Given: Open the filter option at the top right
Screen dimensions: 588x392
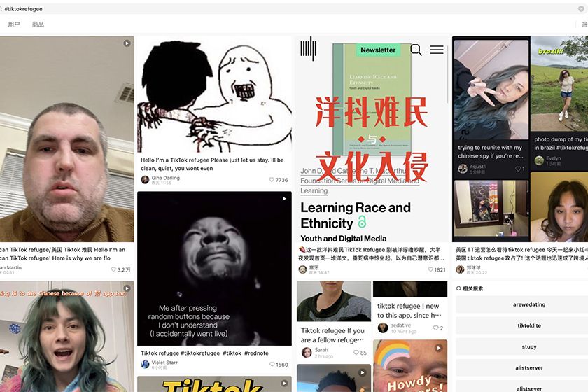Looking at the screenshot, I should tap(584, 24).
